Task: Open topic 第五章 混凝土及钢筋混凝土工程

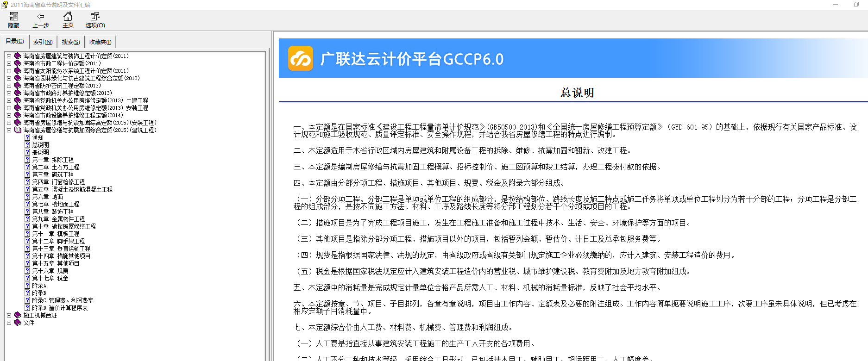Action: coord(72,189)
